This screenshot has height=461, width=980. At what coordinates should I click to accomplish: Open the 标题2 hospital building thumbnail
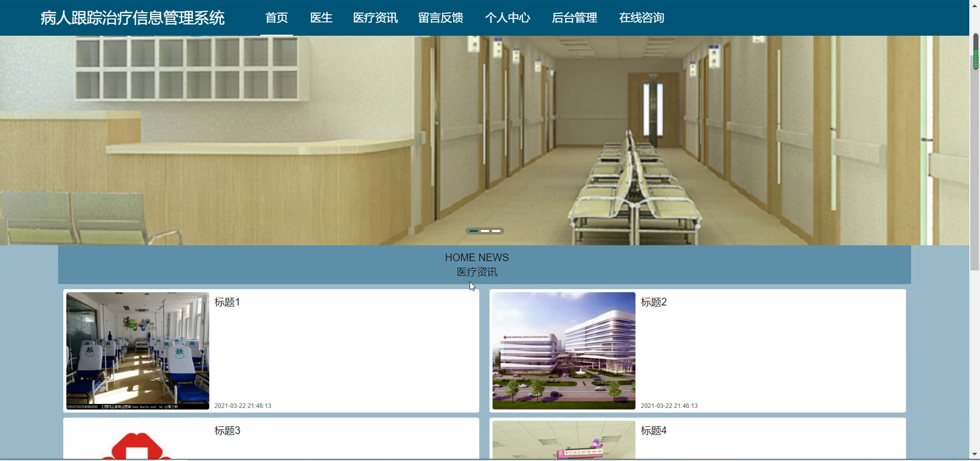point(564,351)
